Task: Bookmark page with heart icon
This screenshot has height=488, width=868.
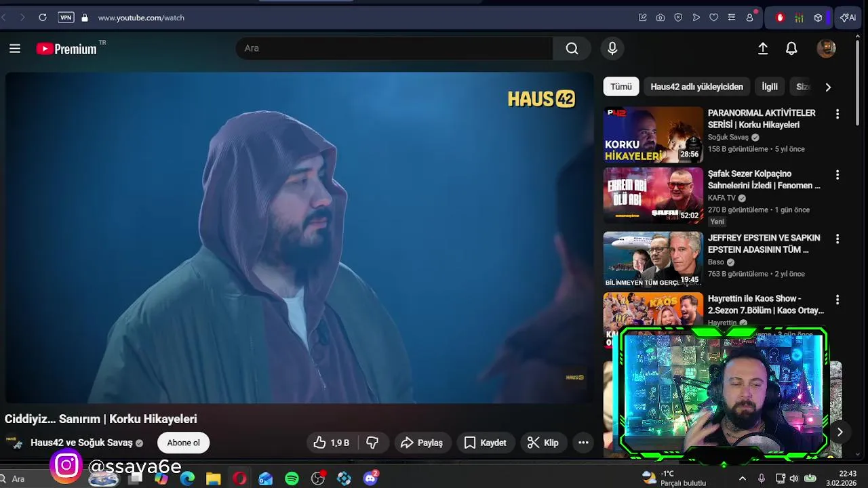Action: (713, 18)
